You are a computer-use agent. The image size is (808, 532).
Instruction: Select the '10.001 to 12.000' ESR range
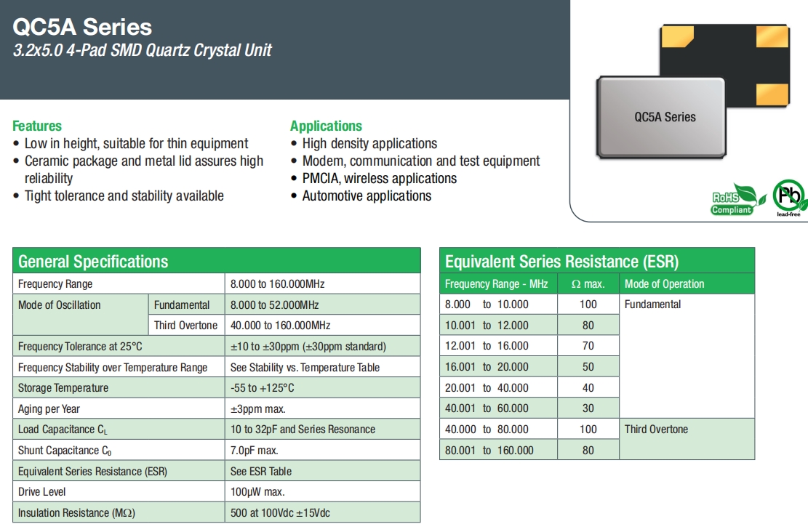[487, 326]
